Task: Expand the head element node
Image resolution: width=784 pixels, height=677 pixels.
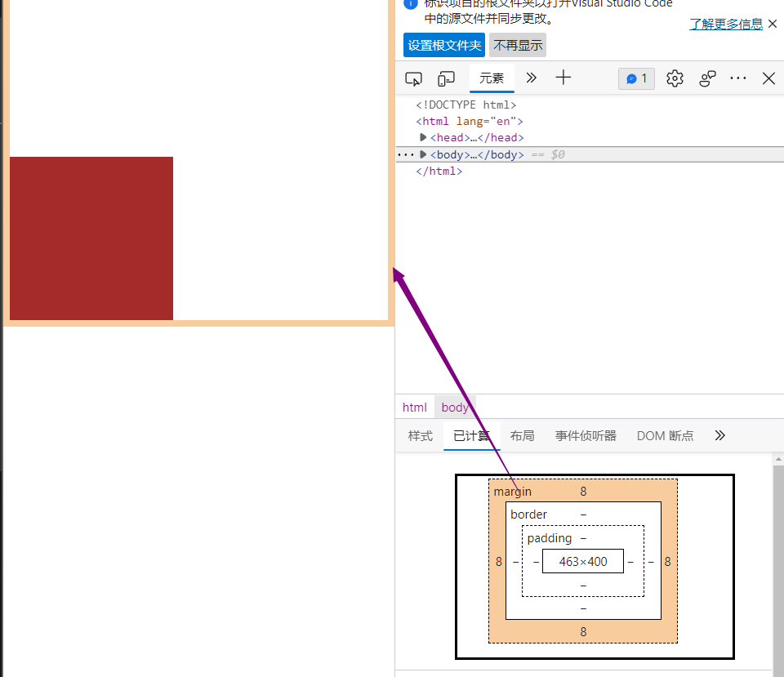Action: (x=423, y=137)
